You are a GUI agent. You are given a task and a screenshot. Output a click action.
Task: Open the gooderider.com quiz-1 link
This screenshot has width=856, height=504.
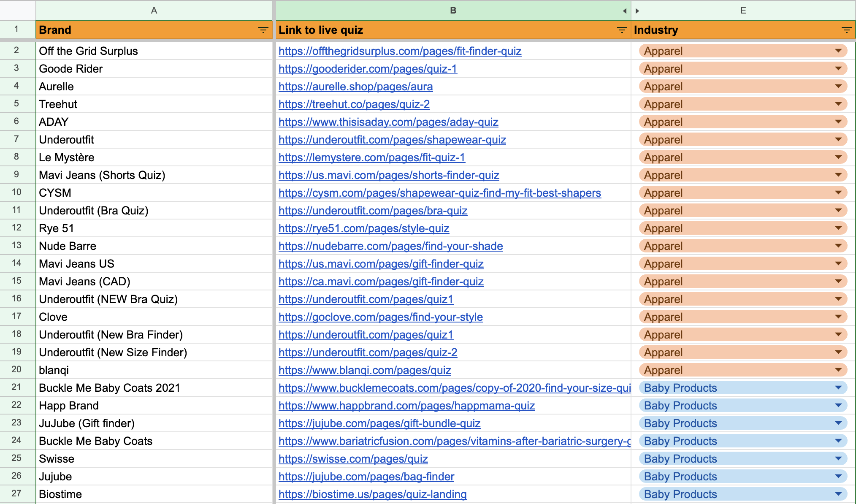pyautogui.click(x=368, y=69)
